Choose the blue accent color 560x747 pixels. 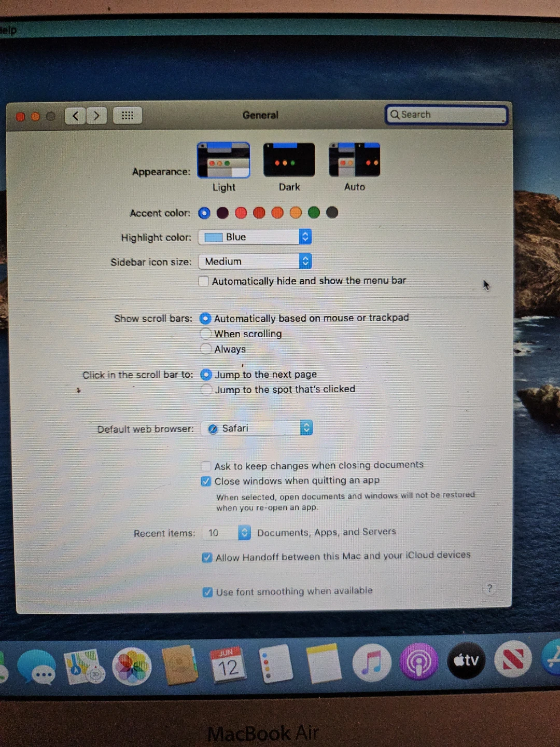click(x=204, y=213)
